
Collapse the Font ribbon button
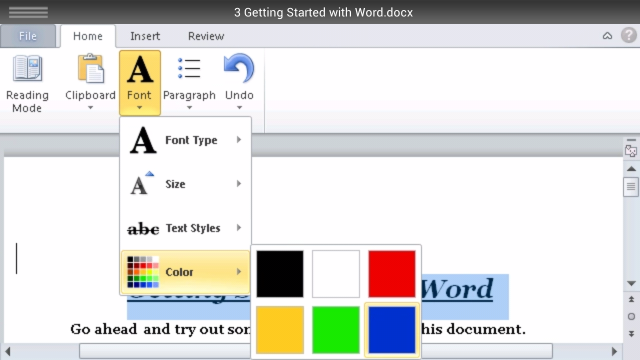point(140,83)
